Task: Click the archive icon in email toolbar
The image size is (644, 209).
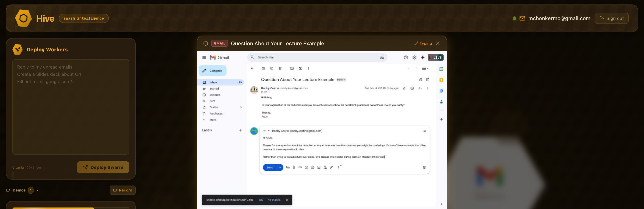Action: (263, 69)
